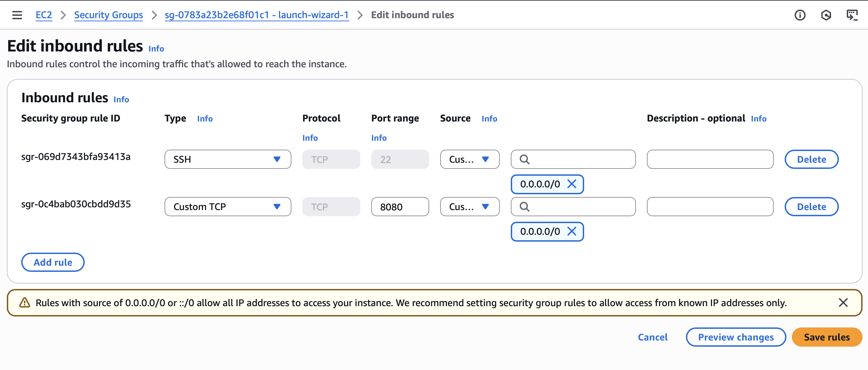Remove 0.0.0.0/0 source from SSH rule
The height and width of the screenshot is (370, 868).
(572, 184)
